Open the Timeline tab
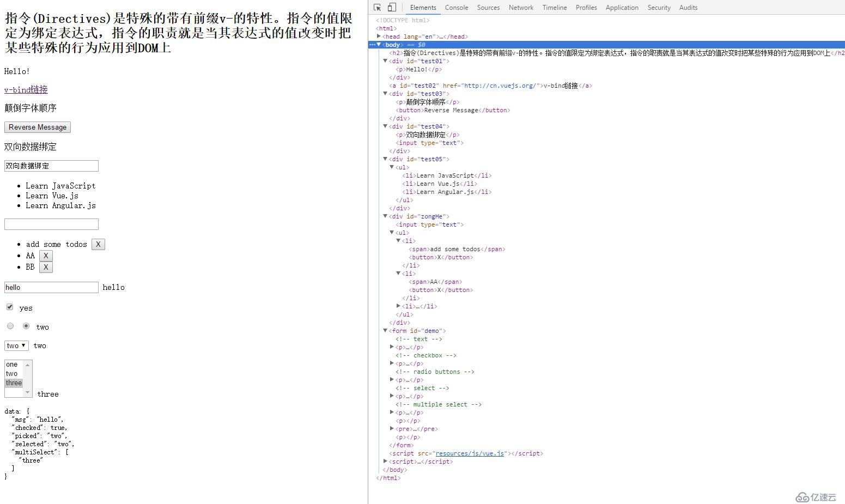The width and height of the screenshot is (845, 504). pos(555,8)
